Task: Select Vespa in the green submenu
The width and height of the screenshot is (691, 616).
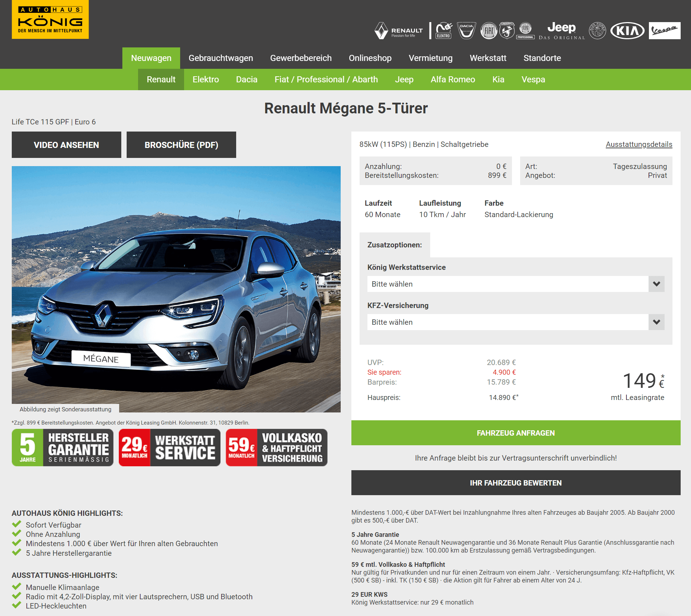Action: pyautogui.click(x=533, y=79)
